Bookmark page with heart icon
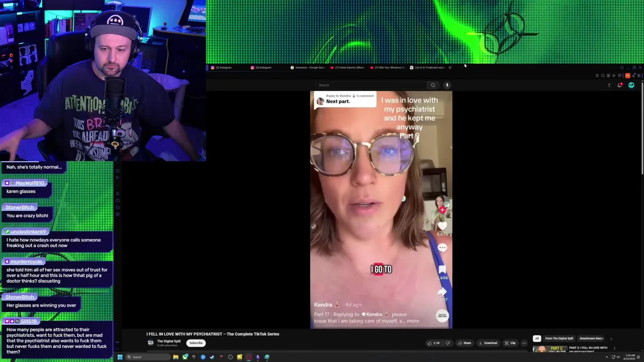The height and width of the screenshot is (362, 644). pyautogui.click(x=619, y=75)
